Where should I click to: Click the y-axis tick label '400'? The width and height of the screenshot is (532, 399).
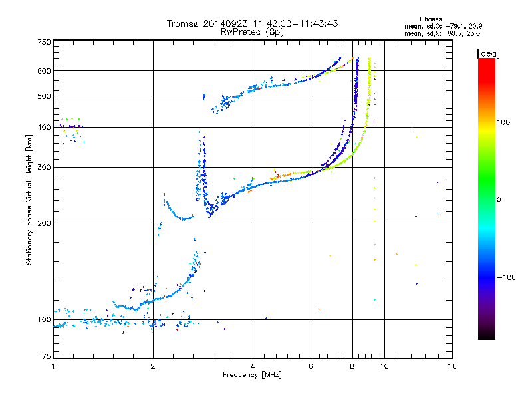coord(44,127)
